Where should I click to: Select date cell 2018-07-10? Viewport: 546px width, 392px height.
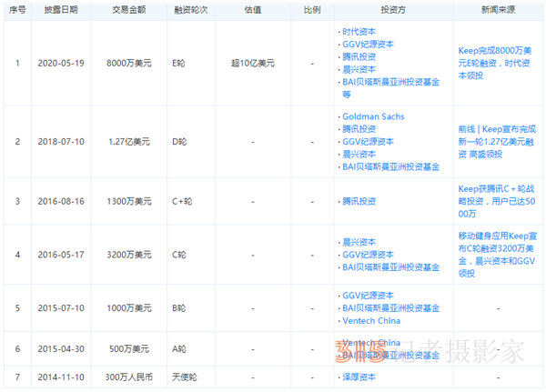point(61,142)
